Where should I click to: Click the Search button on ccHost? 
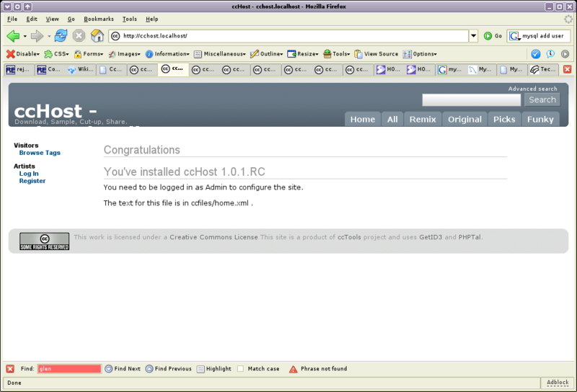point(542,99)
